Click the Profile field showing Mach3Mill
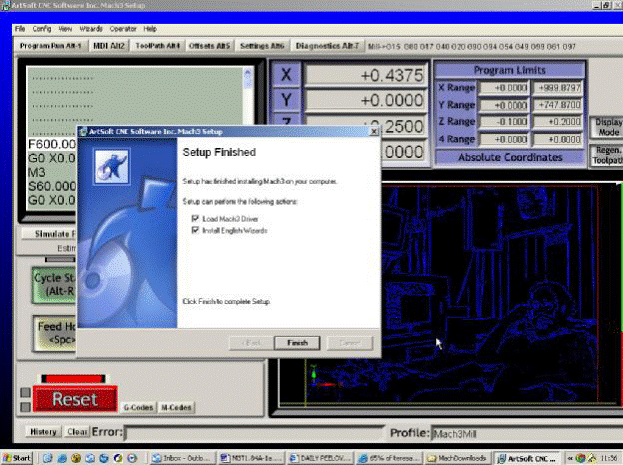Image resolution: width=623 pixels, height=465 pixels. point(527,434)
